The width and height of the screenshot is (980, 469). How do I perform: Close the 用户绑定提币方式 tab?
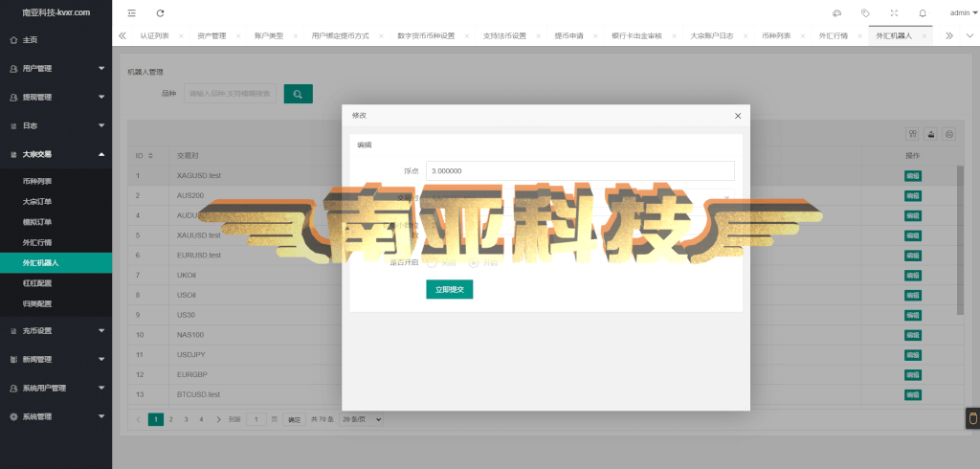pos(381,35)
